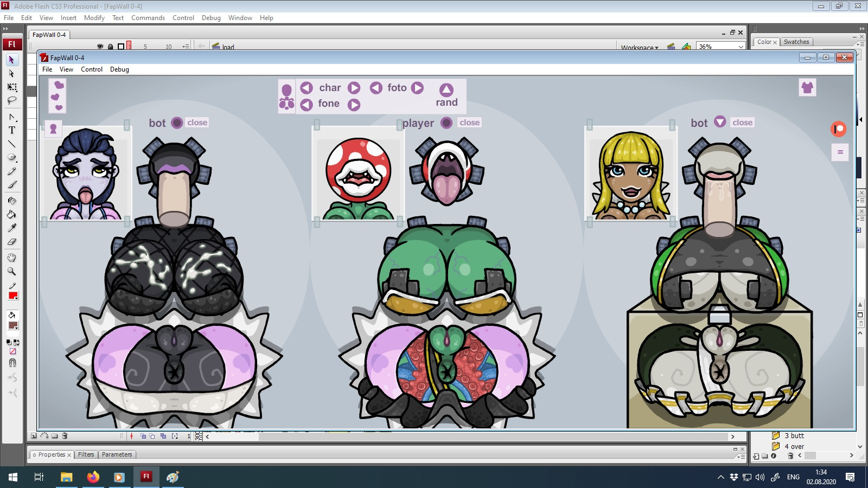The width and height of the screenshot is (868, 488).
Task: Select the blonde character portrait thumbnail
Action: (630, 174)
